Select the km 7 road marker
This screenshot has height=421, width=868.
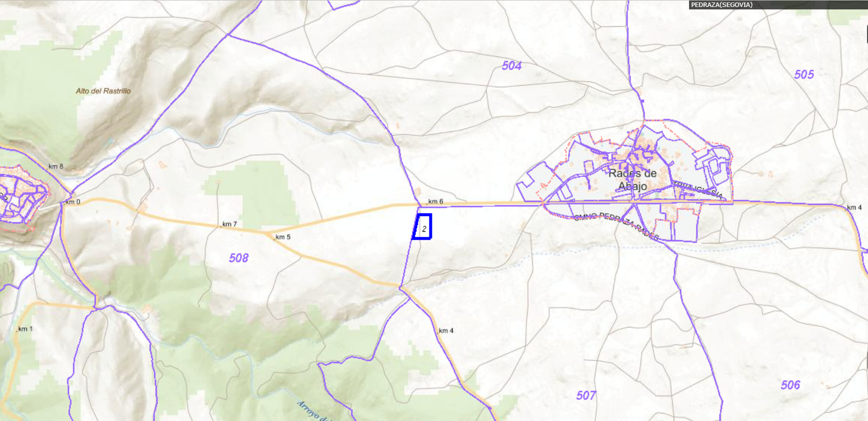click(229, 224)
